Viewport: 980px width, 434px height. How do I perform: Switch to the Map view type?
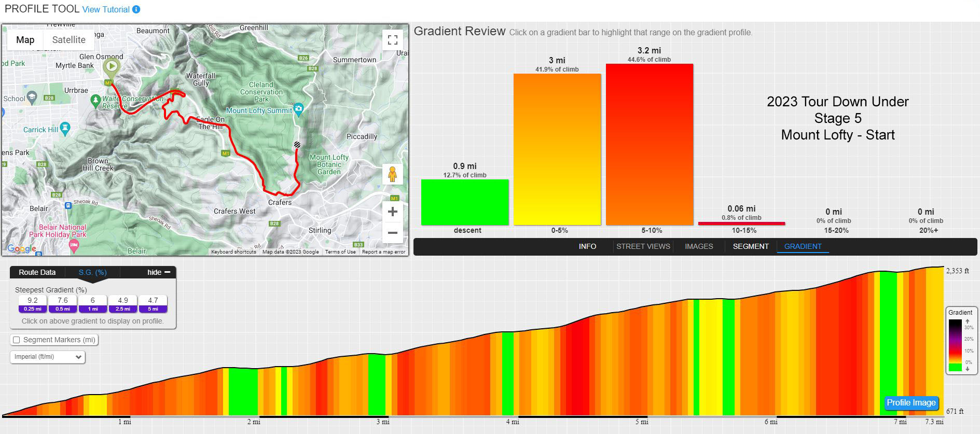point(25,40)
